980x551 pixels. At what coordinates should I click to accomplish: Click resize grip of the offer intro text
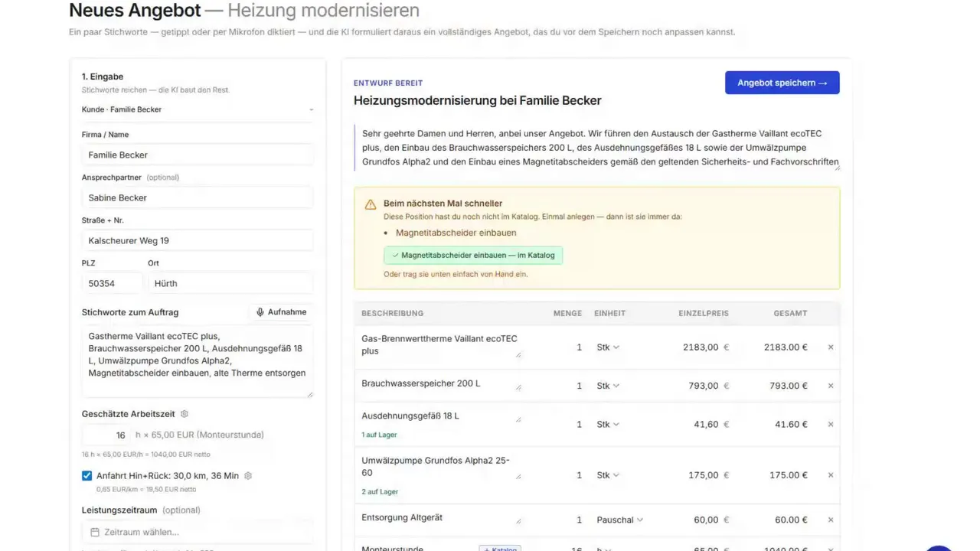[837, 166]
